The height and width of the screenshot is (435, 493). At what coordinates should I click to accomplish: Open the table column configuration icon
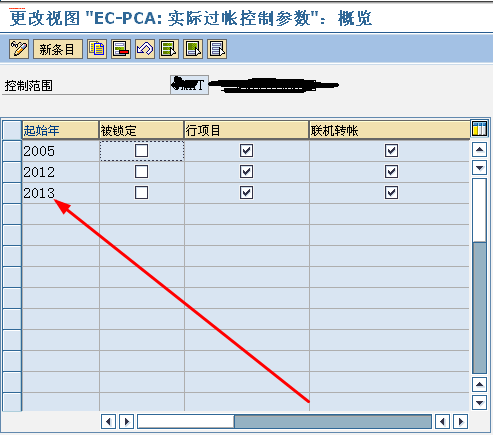click(x=480, y=129)
